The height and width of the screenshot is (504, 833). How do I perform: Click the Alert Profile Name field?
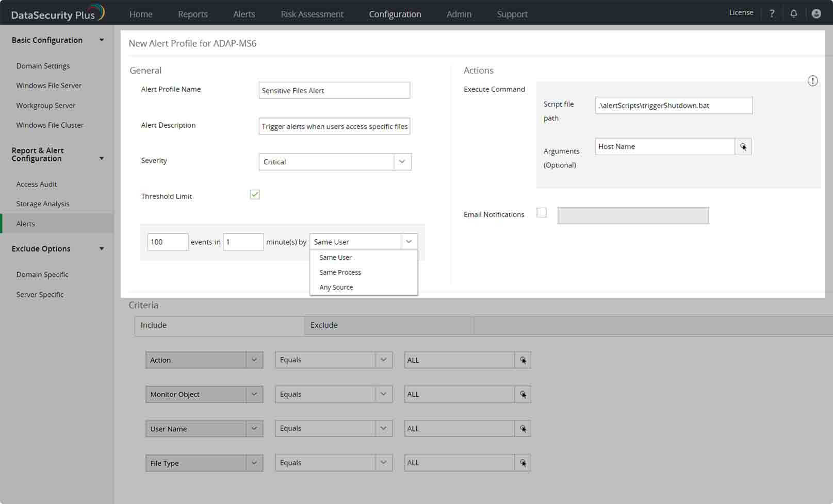pos(334,91)
